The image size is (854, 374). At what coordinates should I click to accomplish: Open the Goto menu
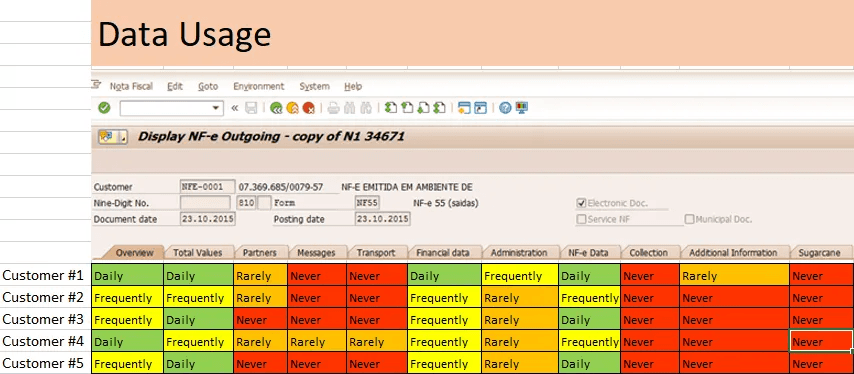[208, 86]
